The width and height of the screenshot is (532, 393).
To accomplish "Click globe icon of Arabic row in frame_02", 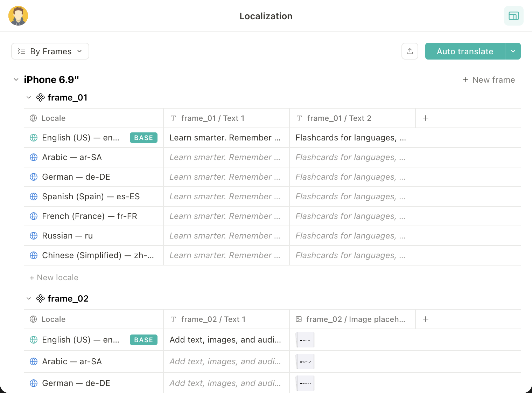I will point(34,361).
